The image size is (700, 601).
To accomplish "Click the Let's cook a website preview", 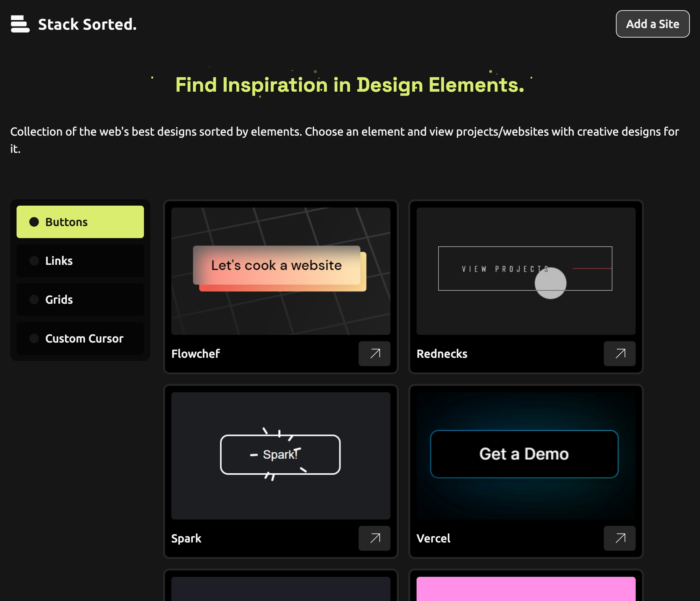I will coord(280,271).
